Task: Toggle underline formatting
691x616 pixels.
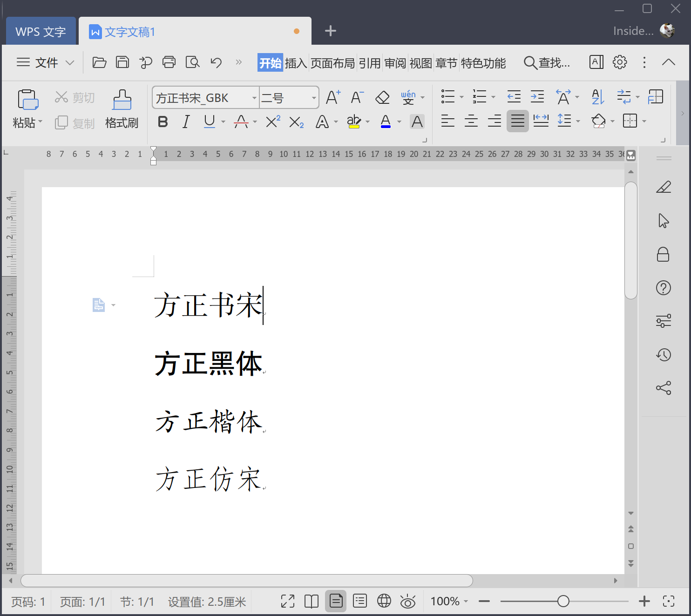Action: point(210,122)
